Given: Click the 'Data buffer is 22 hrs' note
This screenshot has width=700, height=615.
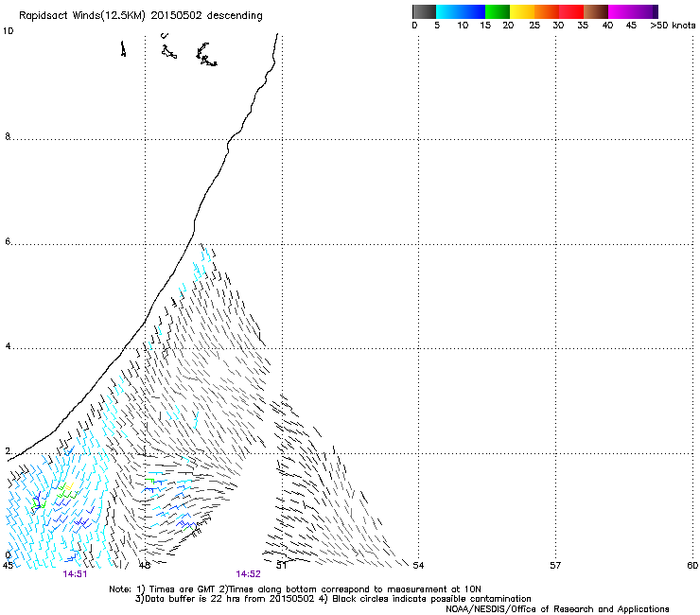Looking at the screenshot, I should point(334,599).
